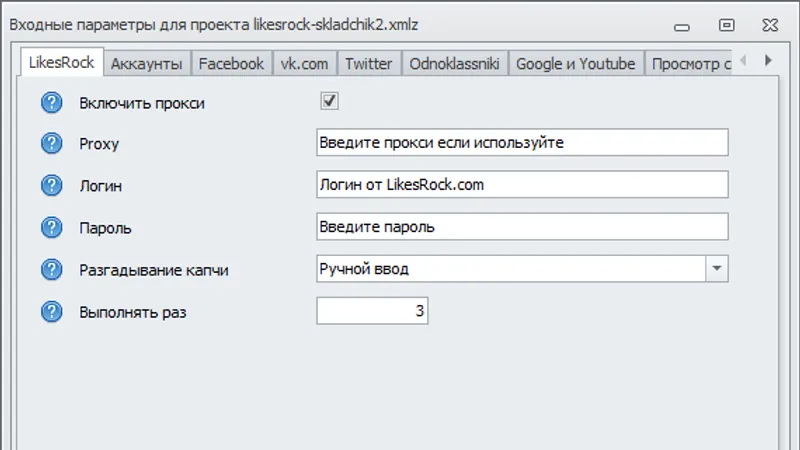Click the tab strip right arrow
This screenshot has height=450, width=800.
(768, 60)
